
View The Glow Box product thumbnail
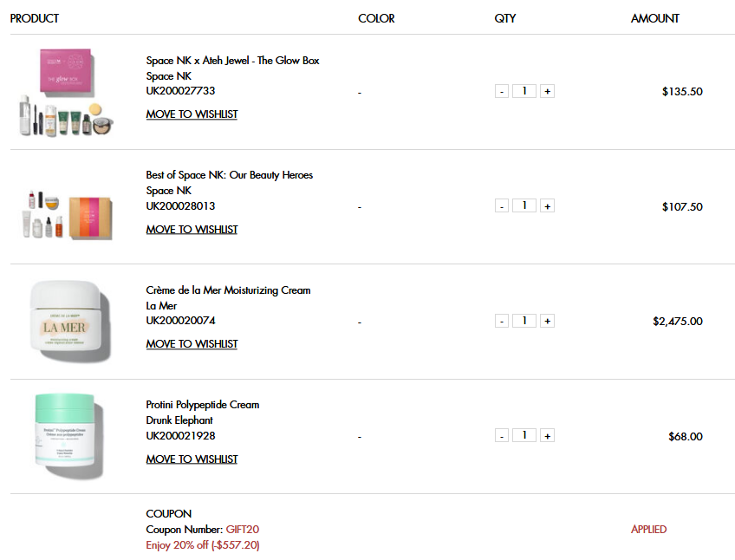[68, 93]
